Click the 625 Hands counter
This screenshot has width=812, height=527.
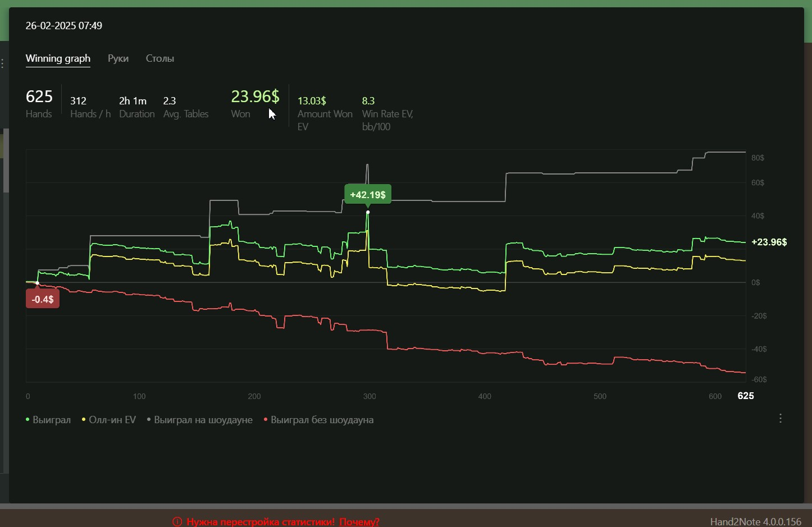pos(39,97)
